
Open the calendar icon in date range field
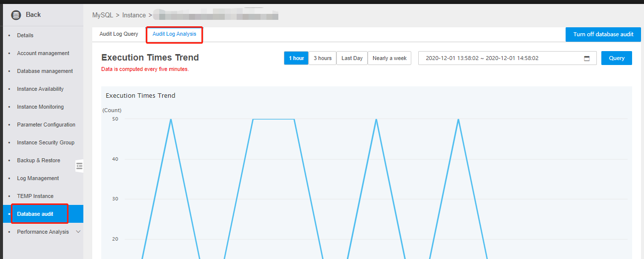click(587, 58)
